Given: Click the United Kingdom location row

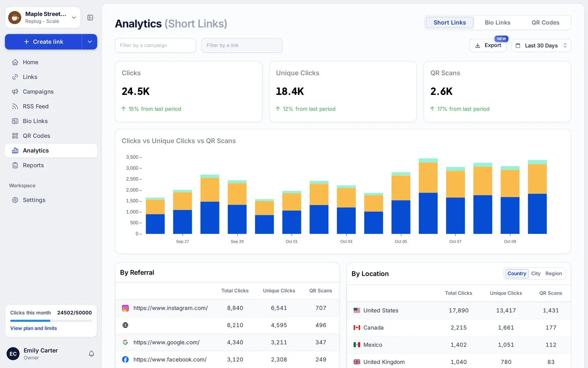Looking at the screenshot, I should click(459, 362).
